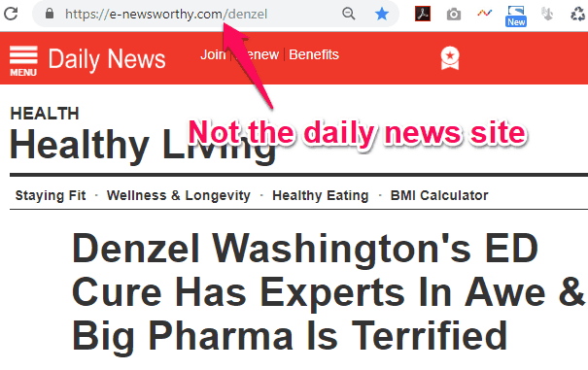Click the Join link in header
588x370 pixels.
pyautogui.click(x=213, y=54)
